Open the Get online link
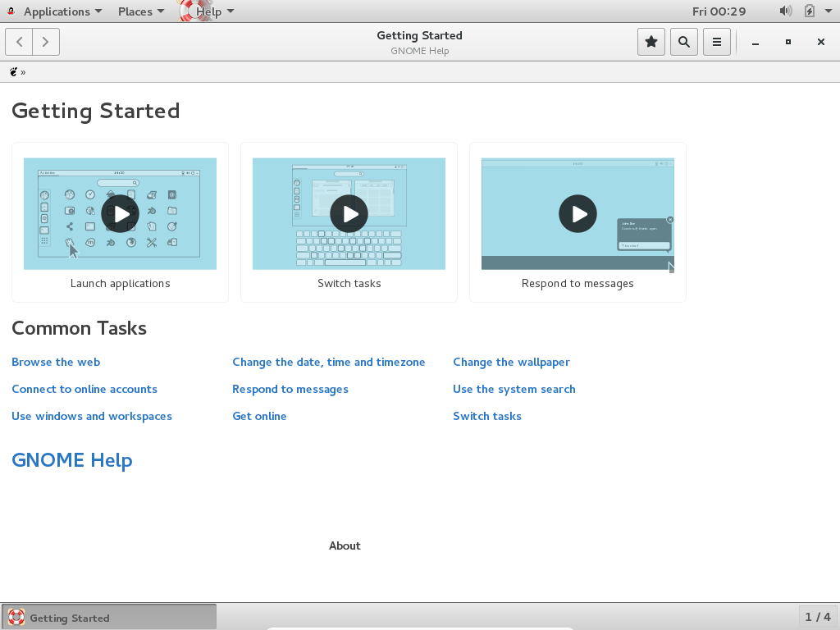 [259, 416]
